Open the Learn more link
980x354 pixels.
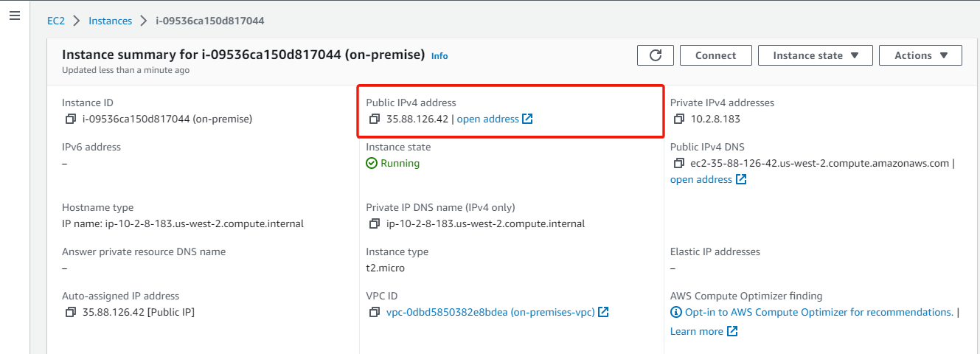tap(703, 331)
